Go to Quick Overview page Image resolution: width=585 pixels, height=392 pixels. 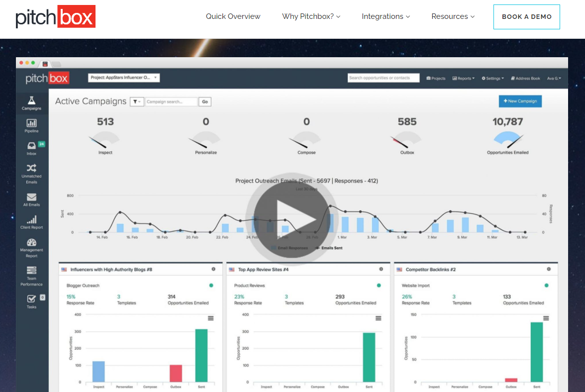coord(233,16)
